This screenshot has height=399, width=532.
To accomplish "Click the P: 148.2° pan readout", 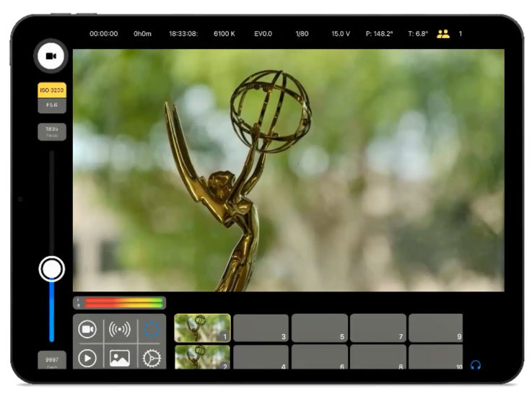I will click(x=379, y=34).
